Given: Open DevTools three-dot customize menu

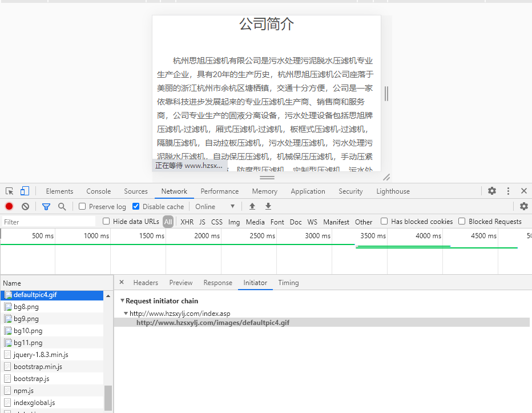Looking at the screenshot, I should 508,191.
